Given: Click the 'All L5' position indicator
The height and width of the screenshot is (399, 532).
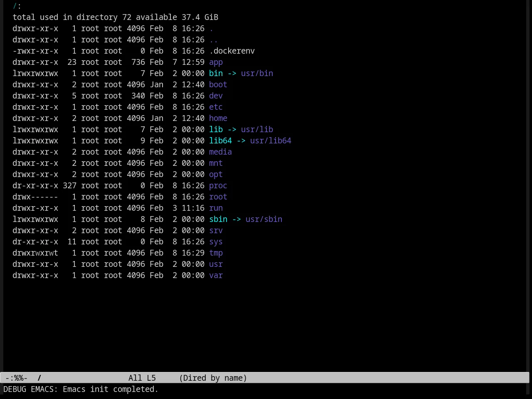Looking at the screenshot, I should pos(142,378).
